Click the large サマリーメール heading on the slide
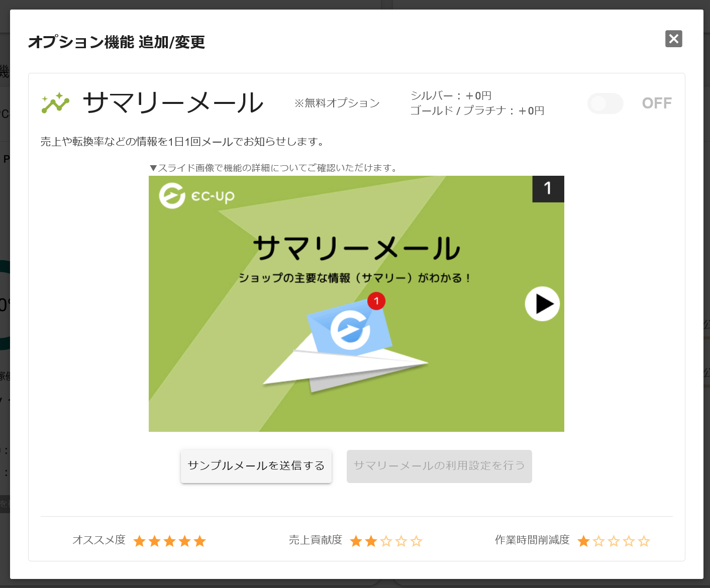Image resolution: width=710 pixels, height=588 pixels. (356, 248)
